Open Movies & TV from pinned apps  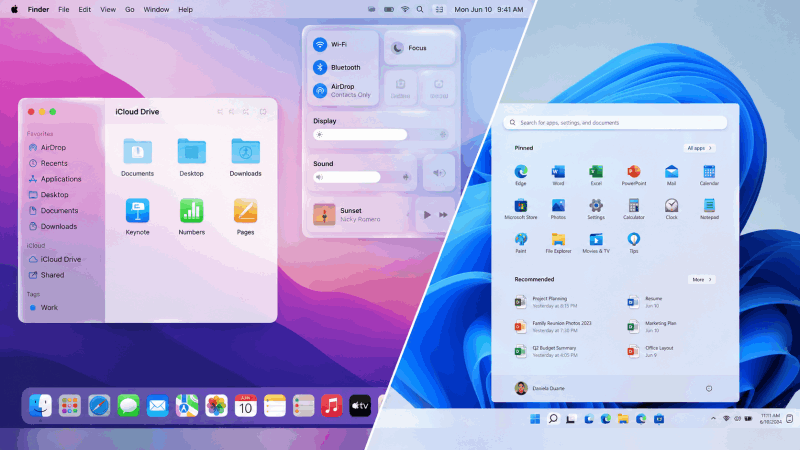[x=596, y=243]
